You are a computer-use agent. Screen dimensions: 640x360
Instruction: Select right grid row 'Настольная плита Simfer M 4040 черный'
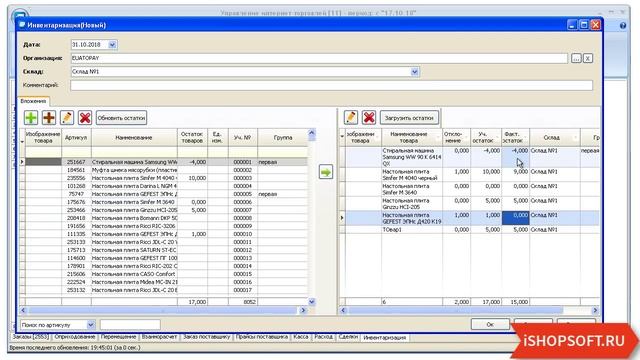click(x=469, y=175)
